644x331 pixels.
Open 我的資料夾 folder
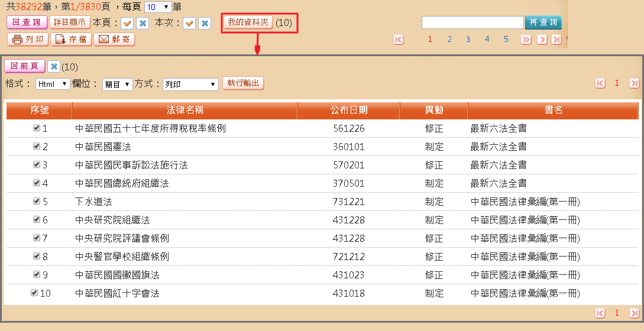(248, 22)
